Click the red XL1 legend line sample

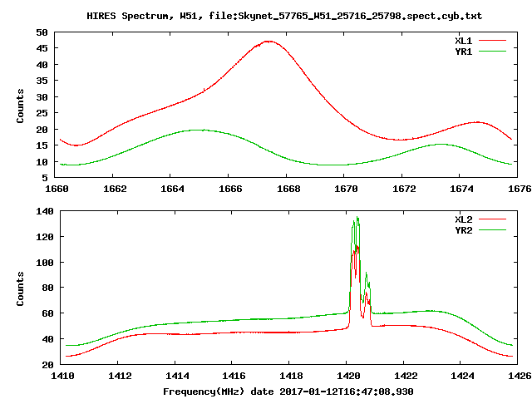pyautogui.click(x=492, y=41)
